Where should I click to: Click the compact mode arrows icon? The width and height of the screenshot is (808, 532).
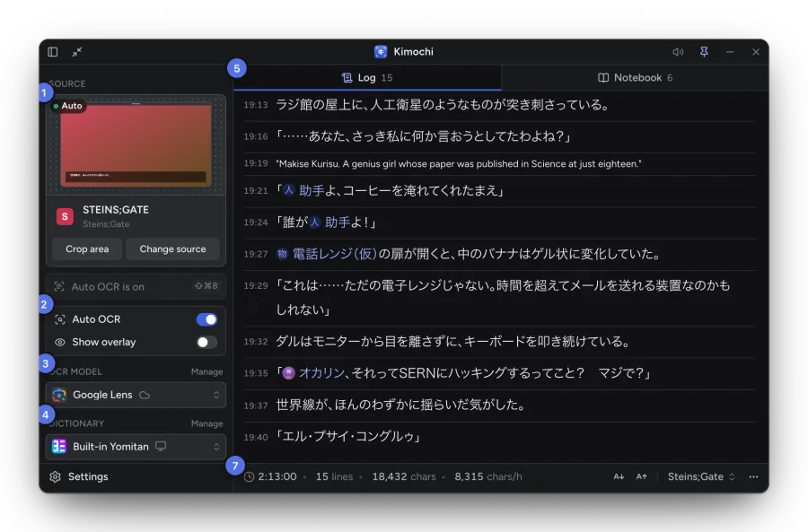click(x=77, y=51)
